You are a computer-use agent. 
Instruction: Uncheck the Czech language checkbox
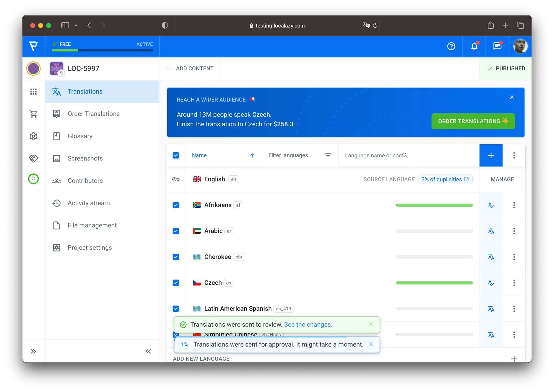(176, 283)
